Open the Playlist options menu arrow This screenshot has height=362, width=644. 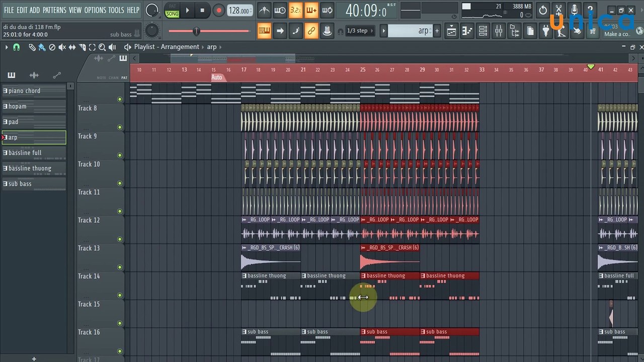[x=7, y=47]
